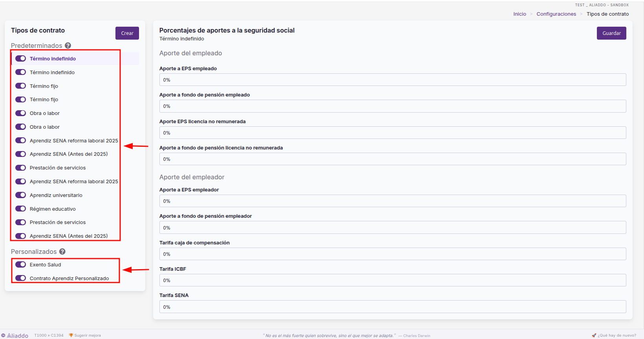Focus the Tarifa caja de compensación field

[x=393, y=254]
